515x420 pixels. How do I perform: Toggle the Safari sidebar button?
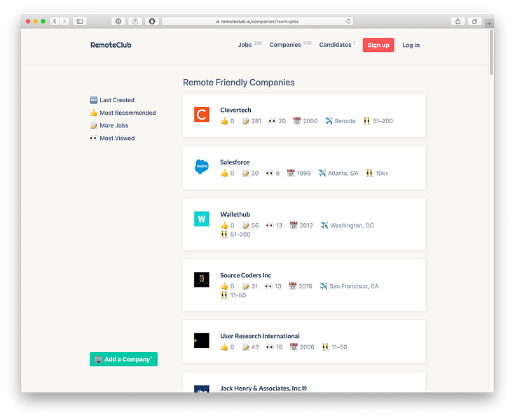click(80, 21)
